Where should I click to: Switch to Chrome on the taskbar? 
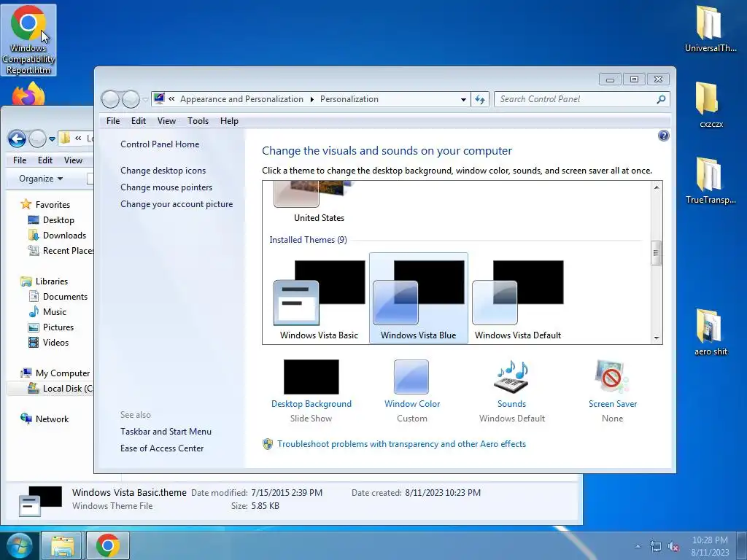pos(108,545)
